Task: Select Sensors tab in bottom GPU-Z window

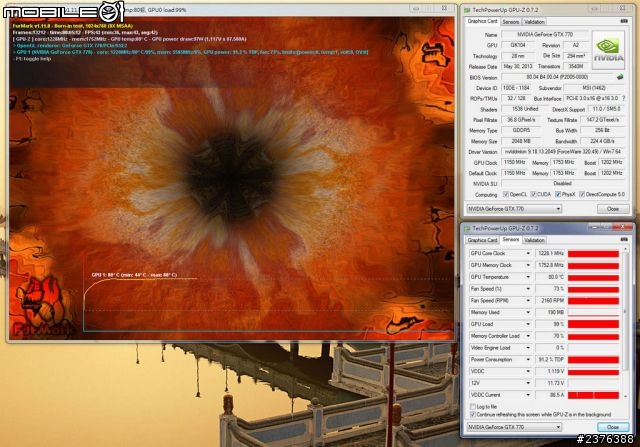Action: pyautogui.click(x=511, y=240)
